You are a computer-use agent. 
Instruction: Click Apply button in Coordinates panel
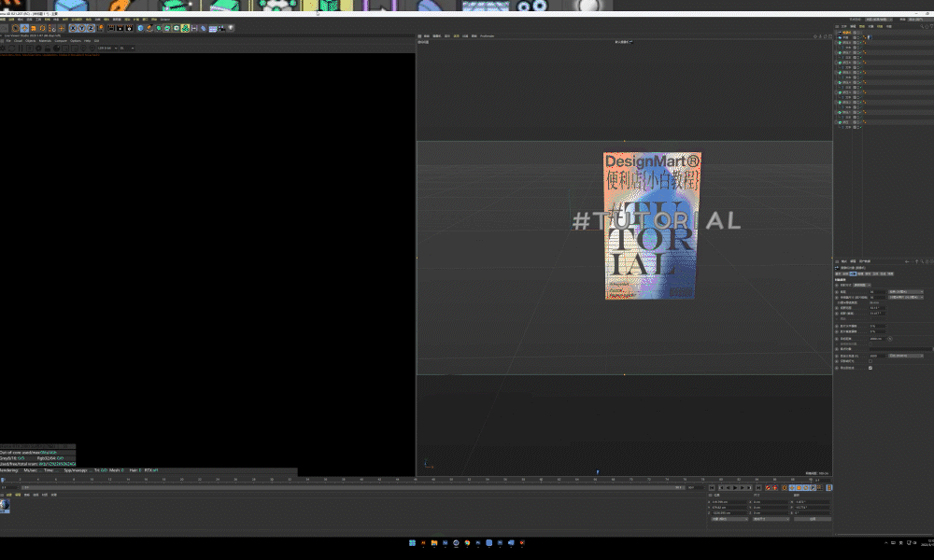pos(813,519)
